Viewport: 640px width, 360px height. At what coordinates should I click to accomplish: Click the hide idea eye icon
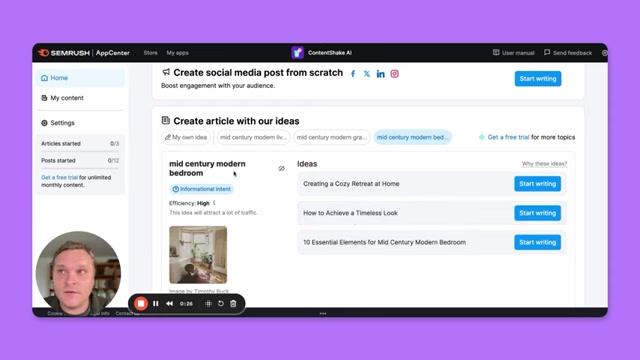tap(281, 168)
